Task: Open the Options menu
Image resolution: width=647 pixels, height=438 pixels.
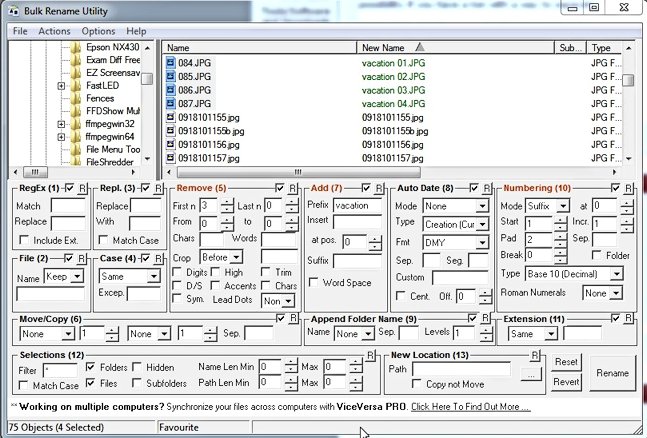Action: point(98,31)
